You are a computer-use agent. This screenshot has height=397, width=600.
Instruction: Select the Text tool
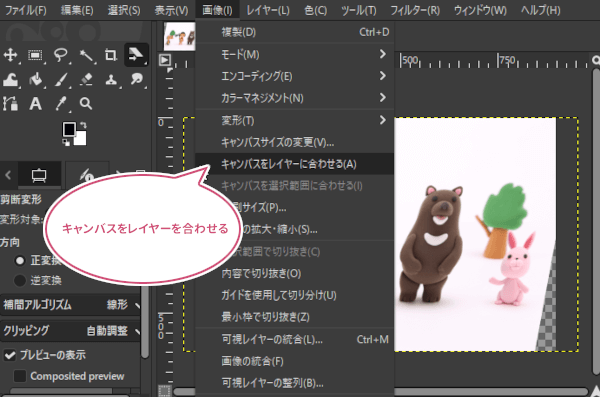(x=36, y=104)
